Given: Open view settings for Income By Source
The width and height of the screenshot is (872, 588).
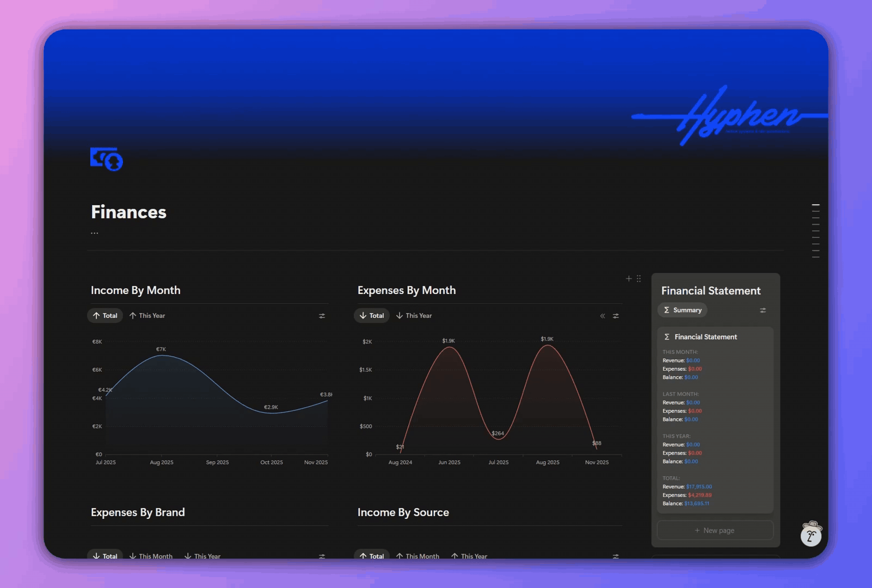Looking at the screenshot, I should pos(616,556).
